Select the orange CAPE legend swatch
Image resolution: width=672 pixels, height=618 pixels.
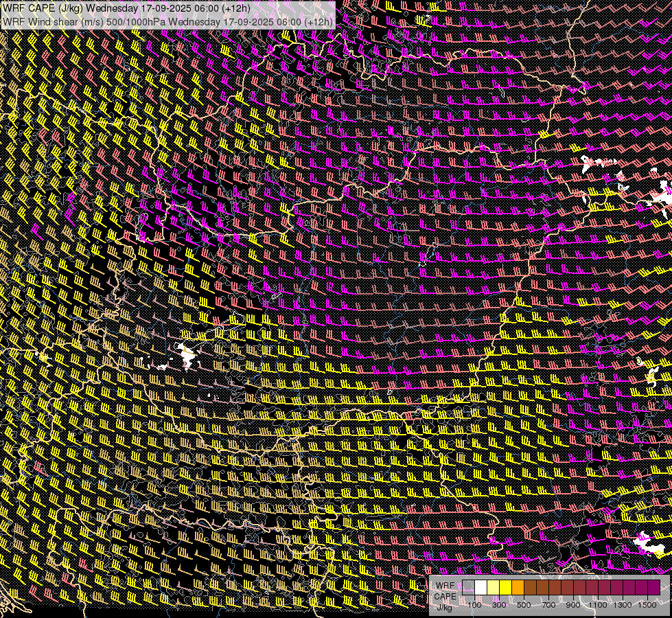click(x=518, y=588)
